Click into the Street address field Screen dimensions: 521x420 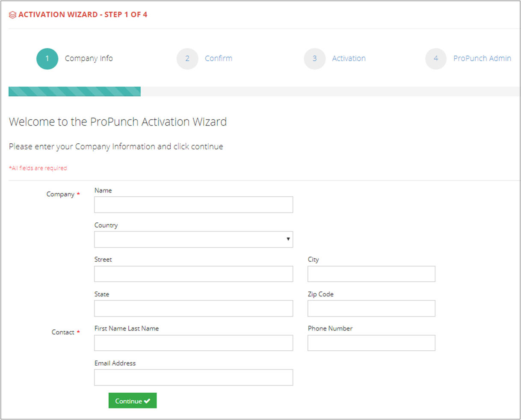[x=193, y=274]
